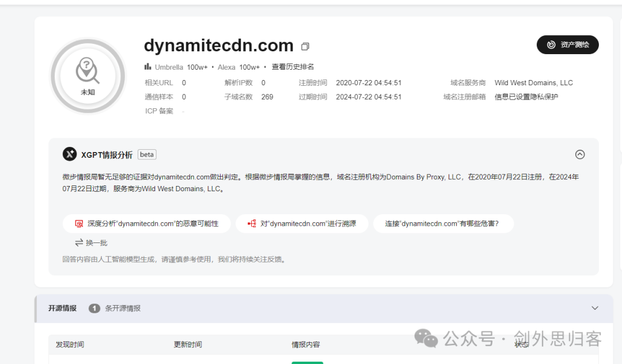
Task: Click the Alexa 100w+ ranking
Action: (238, 67)
